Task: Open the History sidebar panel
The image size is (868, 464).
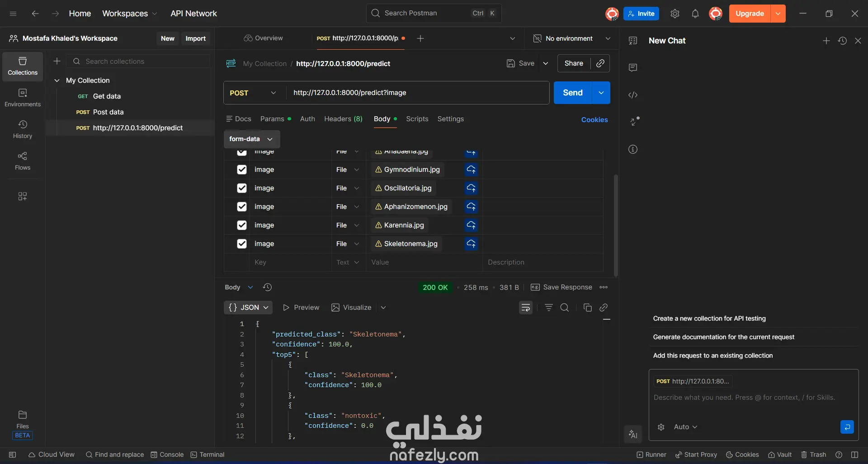Action: (x=23, y=130)
